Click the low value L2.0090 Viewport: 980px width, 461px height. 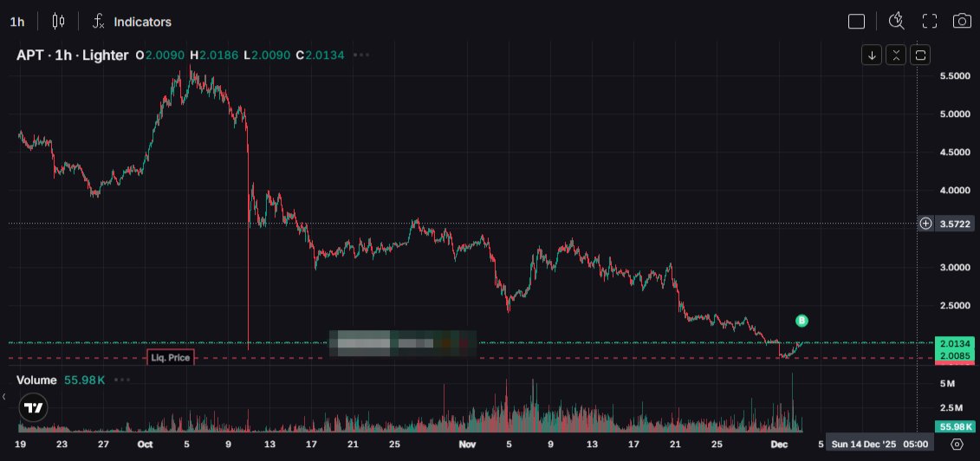(x=267, y=55)
